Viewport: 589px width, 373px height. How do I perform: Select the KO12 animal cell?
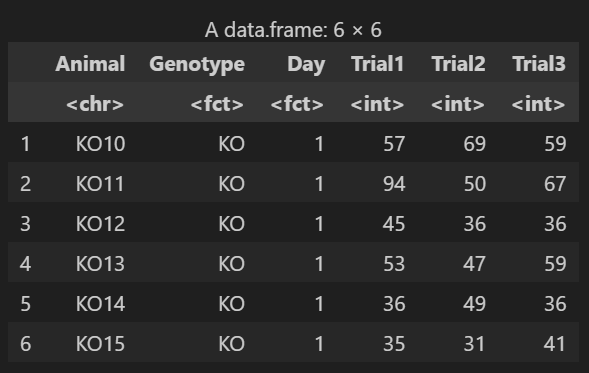point(100,224)
